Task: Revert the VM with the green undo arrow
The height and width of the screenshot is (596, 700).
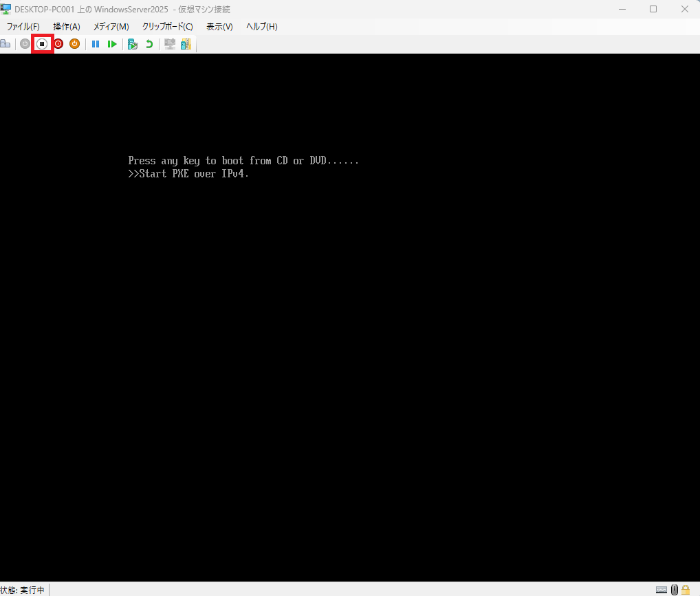Action: tap(149, 44)
